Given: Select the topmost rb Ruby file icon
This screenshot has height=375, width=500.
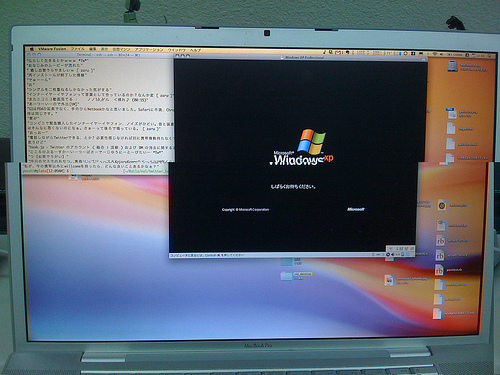Looking at the screenshot, I should (x=440, y=241).
